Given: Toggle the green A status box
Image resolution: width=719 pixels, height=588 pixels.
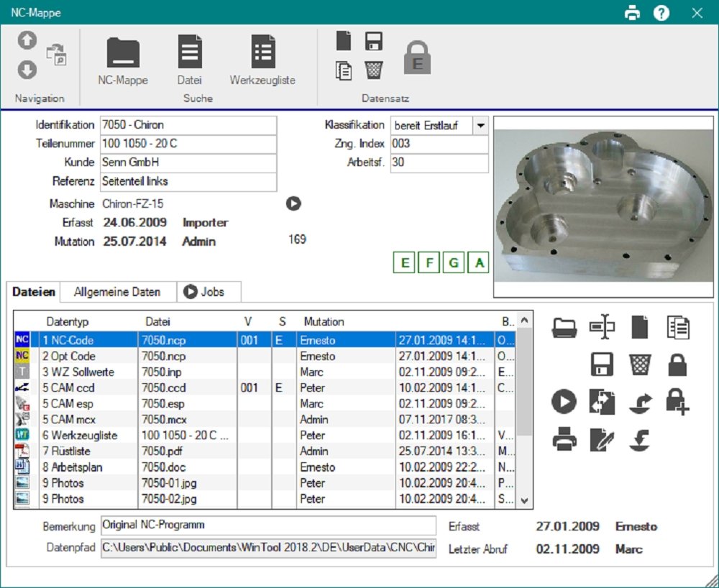Looking at the screenshot, I should click(478, 263).
